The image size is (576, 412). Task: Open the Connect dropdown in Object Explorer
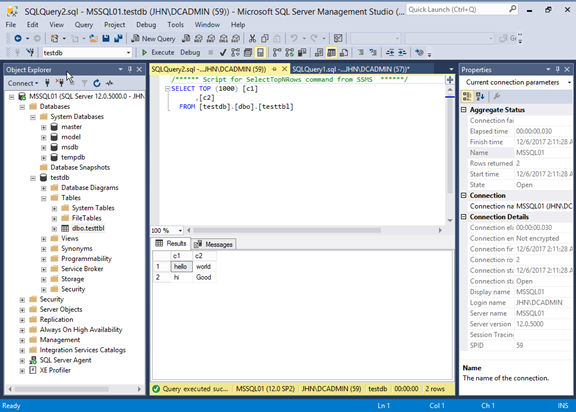(23, 83)
